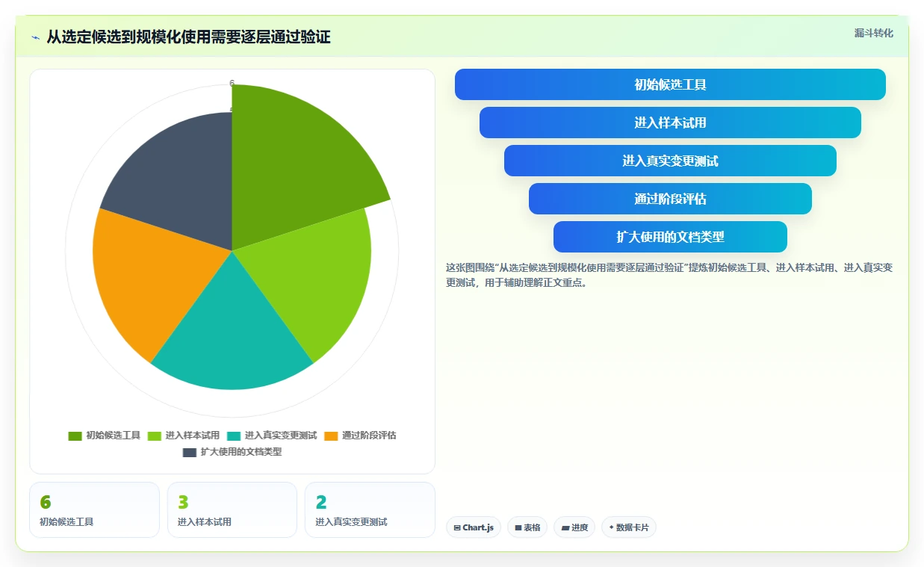924x567 pixels.
Task: Click the Chart.js tag icon
Action: 456,528
